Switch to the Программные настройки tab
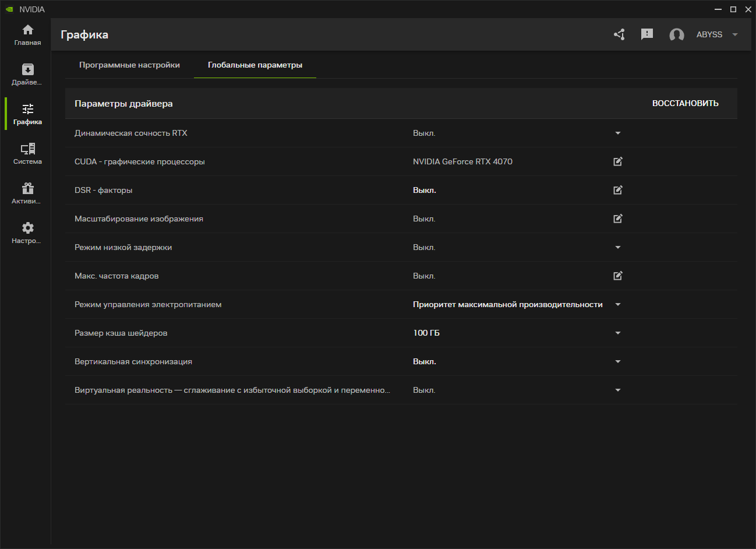This screenshot has height=549, width=756. coord(129,65)
